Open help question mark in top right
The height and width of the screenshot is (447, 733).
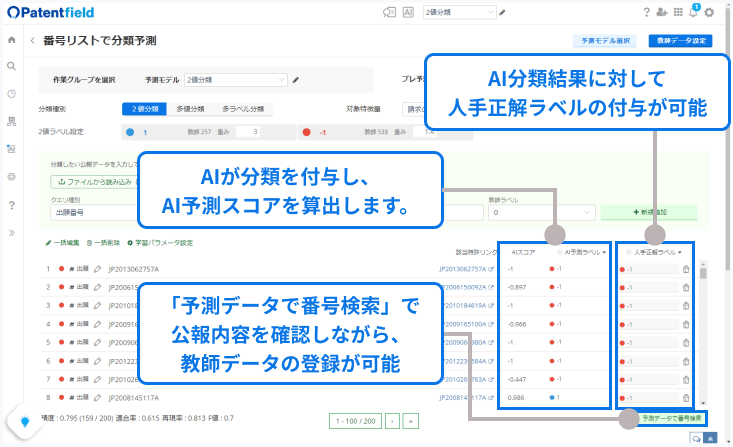[x=646, y=12]
